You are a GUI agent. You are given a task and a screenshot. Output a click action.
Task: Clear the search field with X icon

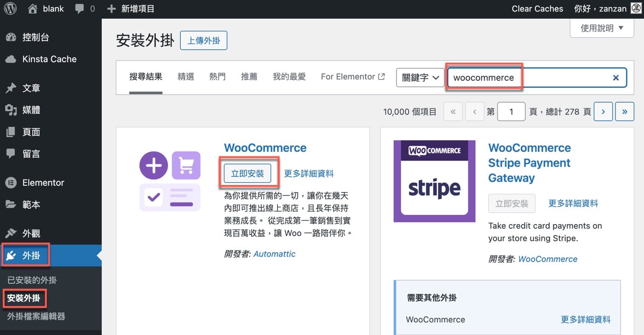[x=616, y=78]
